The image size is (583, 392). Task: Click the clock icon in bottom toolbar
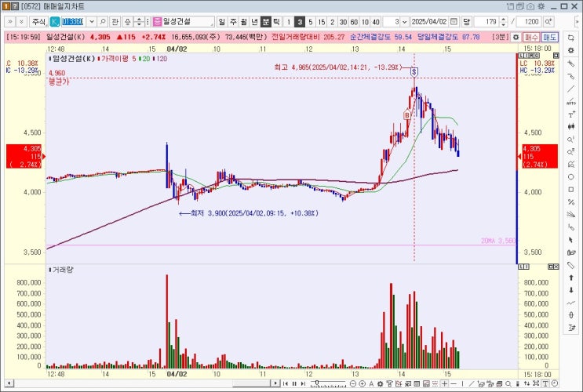(555, 383)
